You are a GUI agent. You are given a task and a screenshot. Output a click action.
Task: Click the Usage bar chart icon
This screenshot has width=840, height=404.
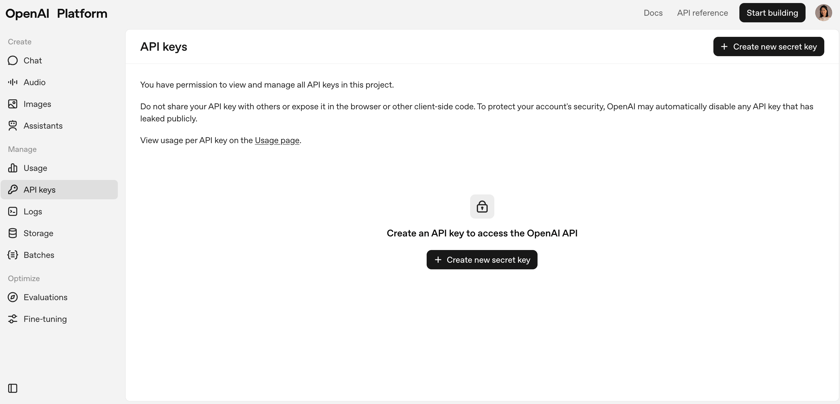(x=13, y=168)
